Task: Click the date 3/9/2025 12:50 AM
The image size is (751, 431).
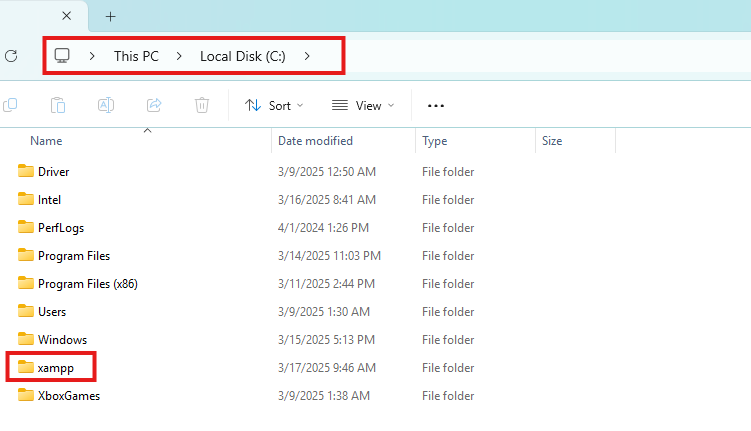Action: [x=327, y=171]
